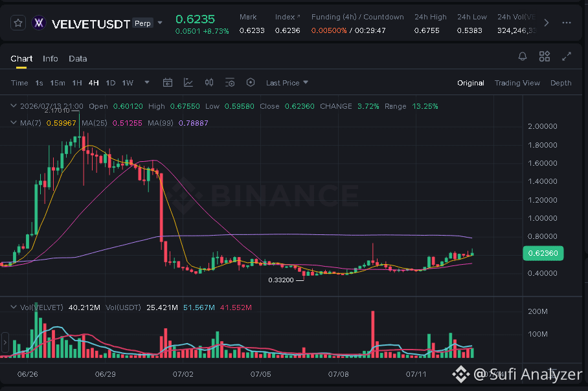This screenshot has height=391, width=588.
Task: Collapse the Vol(VELVET) indicator legend
Action: click(14, 307)
